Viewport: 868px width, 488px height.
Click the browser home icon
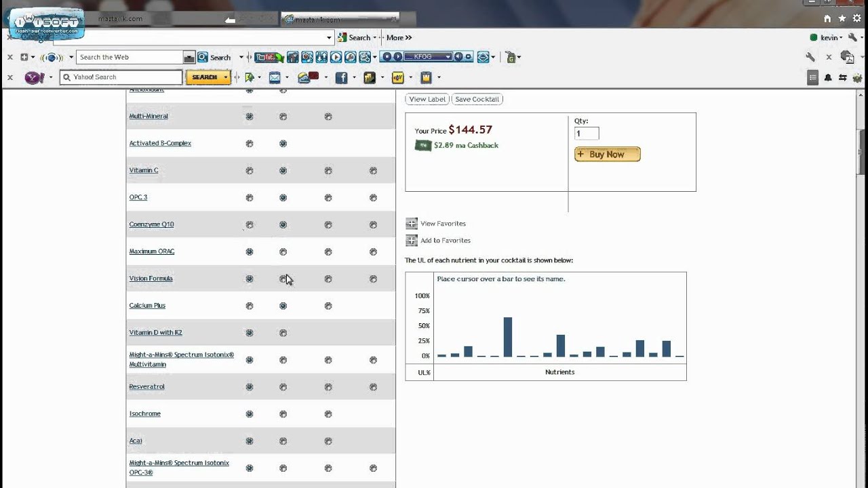827,19
